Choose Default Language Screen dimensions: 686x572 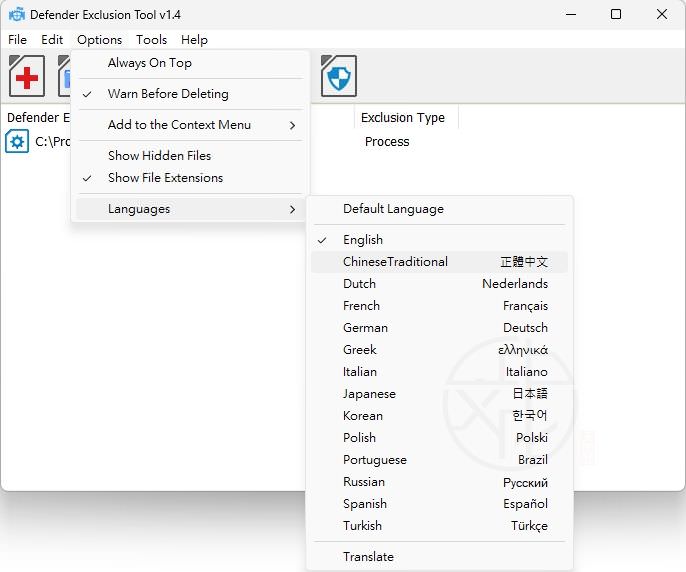[x=439, y=209]
